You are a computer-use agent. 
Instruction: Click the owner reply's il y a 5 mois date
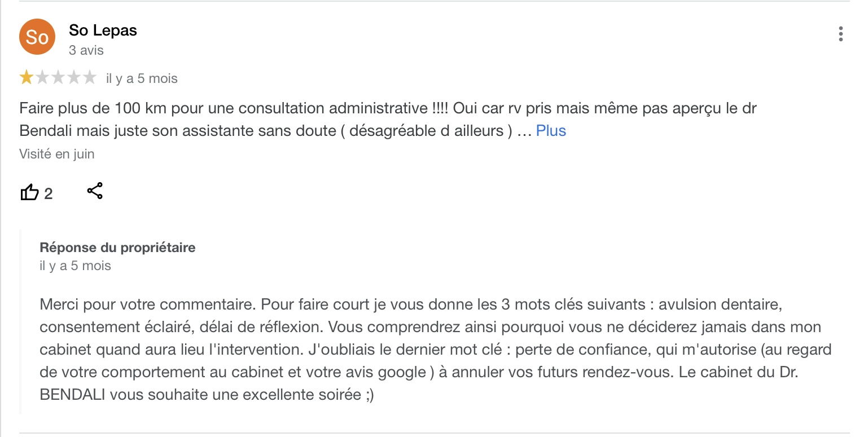coord(75,266)
